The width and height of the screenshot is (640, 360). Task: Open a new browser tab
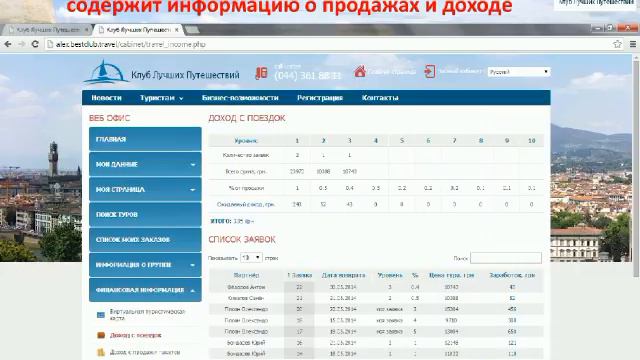tap(192, 30)
